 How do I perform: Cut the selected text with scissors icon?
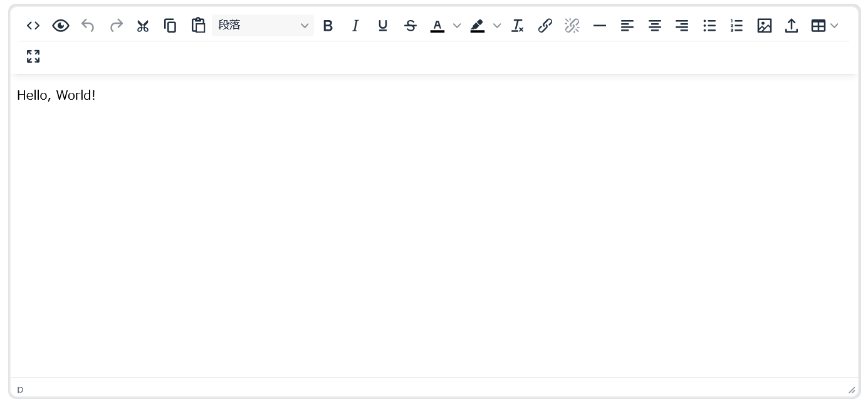click(x=143, y=26)
